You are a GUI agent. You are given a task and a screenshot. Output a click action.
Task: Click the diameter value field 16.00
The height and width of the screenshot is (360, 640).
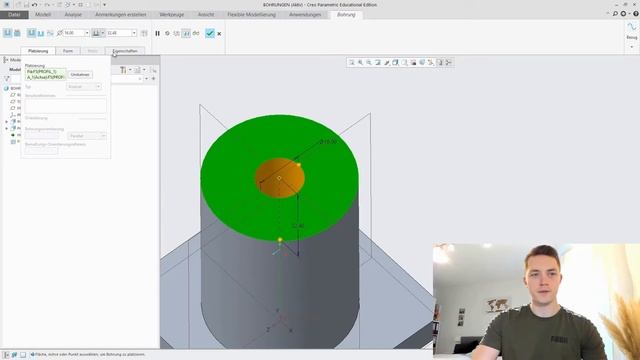(73, 33)
